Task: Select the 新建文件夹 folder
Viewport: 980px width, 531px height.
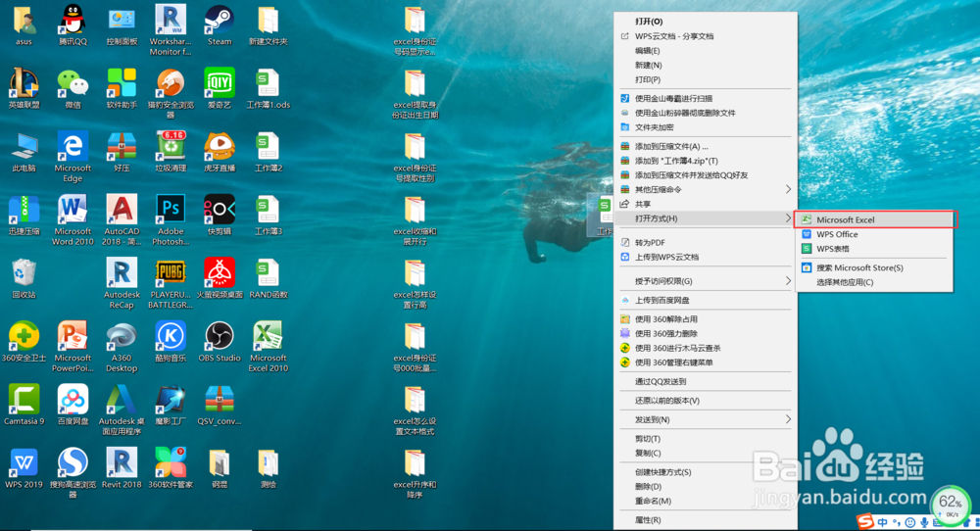Action: point(269,25)
